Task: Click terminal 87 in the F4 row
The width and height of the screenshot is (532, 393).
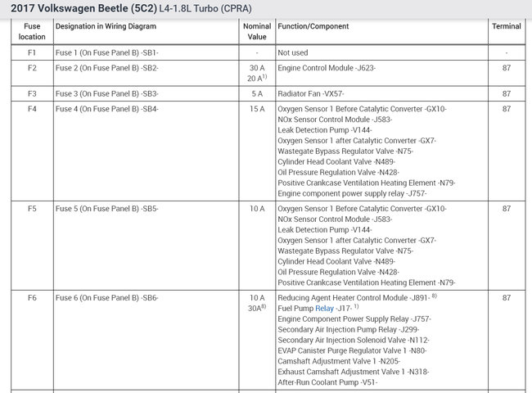Action: (x=506, y=109)
